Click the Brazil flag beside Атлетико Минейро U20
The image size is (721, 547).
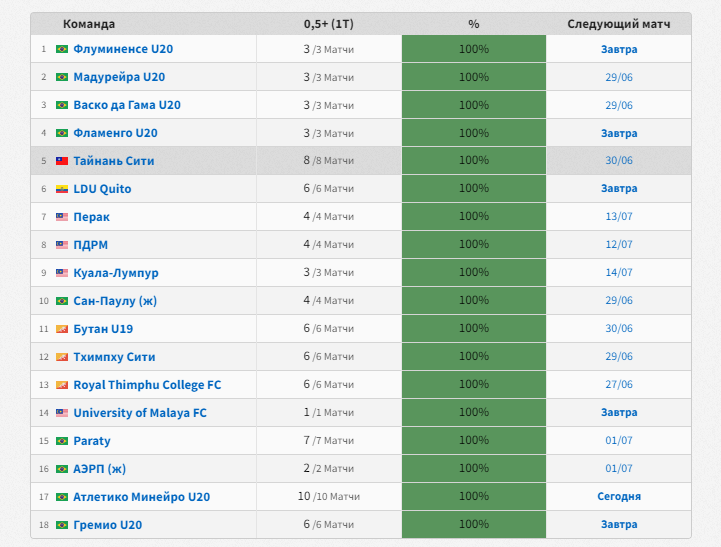(x=62, y=497)
